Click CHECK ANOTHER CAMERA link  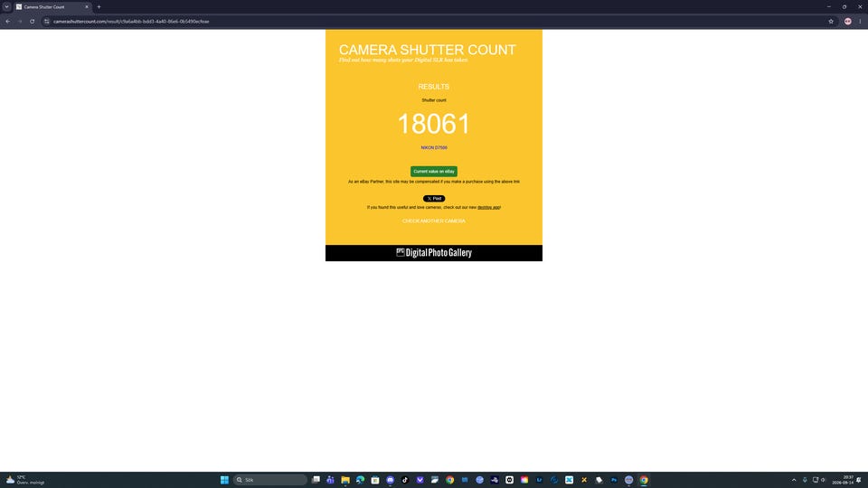pyautogui.click(x=433, y=221)
